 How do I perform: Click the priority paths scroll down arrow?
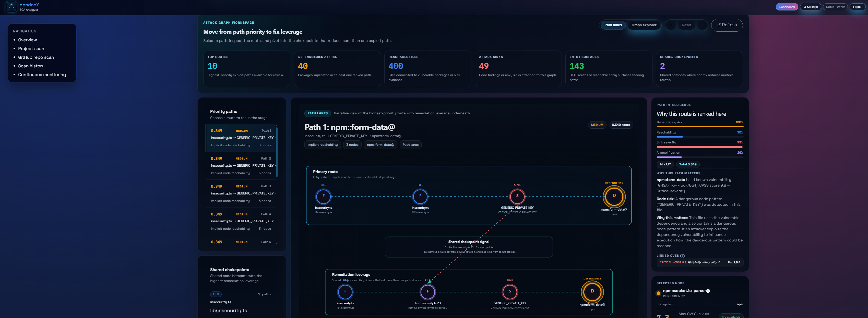[x=277, y=243]
